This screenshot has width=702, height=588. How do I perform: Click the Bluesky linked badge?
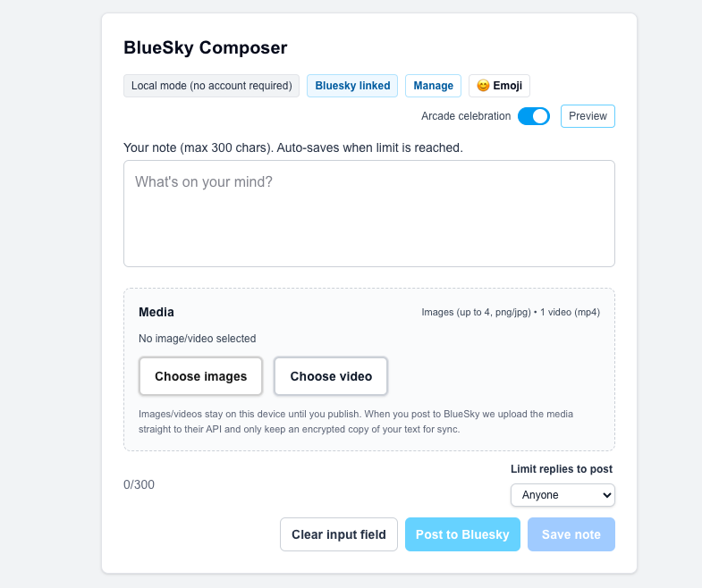click(352, 86)
